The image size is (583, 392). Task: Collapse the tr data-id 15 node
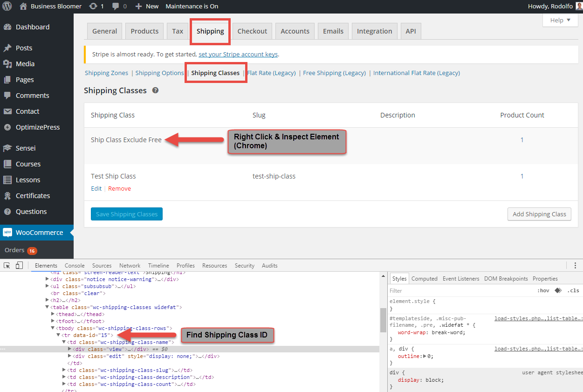pos(58,335)
